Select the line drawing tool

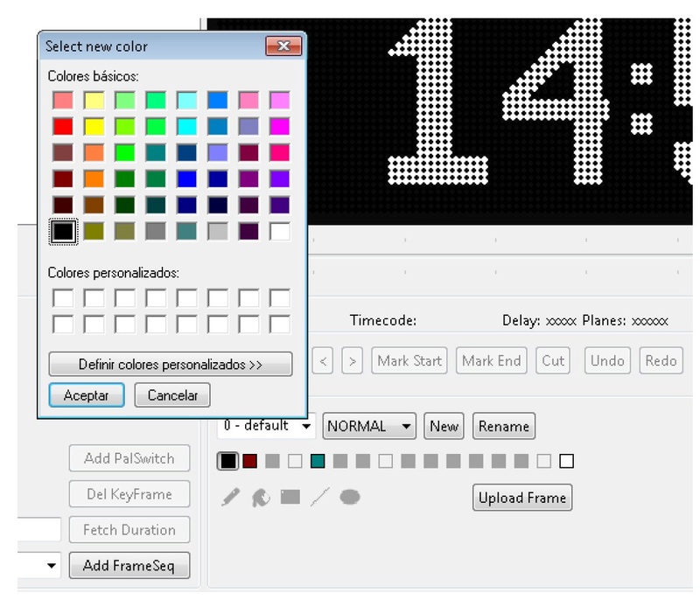point(320,497)
